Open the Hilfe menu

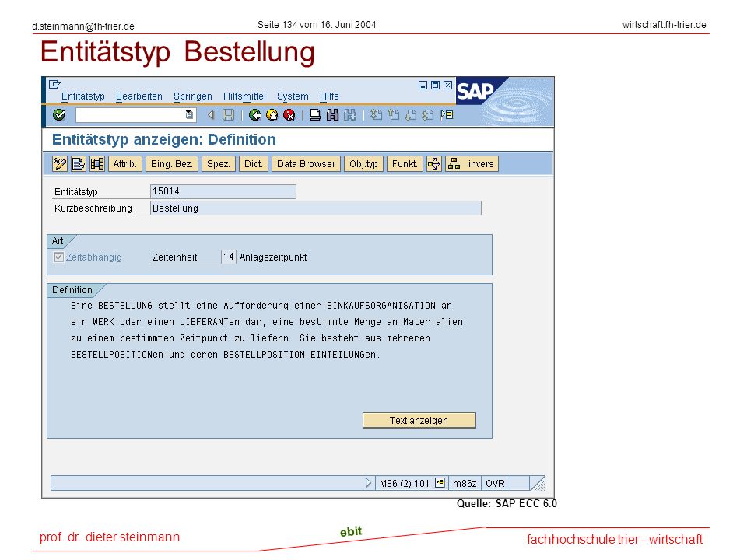click(329, 96)
